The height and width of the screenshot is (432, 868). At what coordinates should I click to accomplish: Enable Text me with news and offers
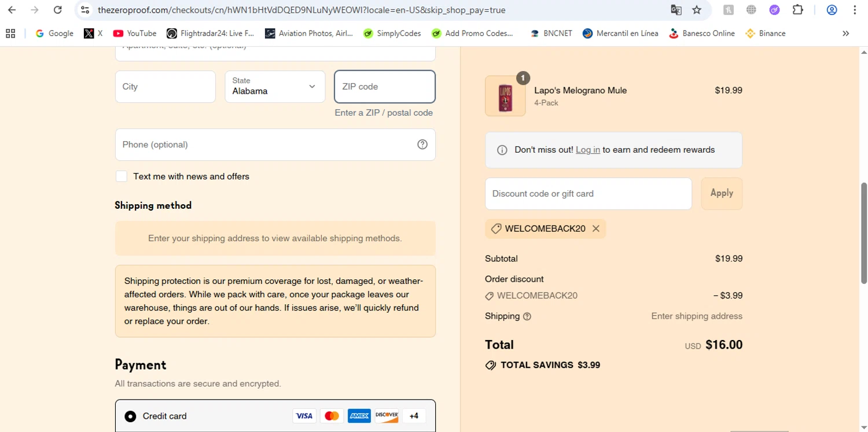122,176
